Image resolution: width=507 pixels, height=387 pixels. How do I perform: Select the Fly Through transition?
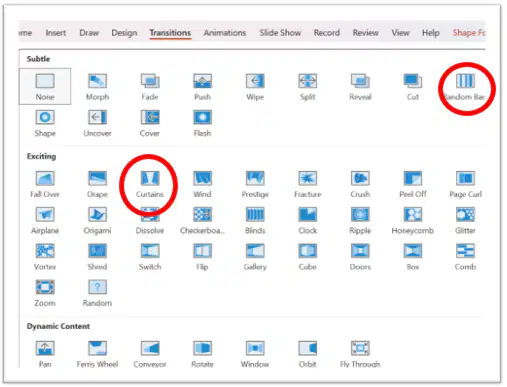click(360, 354)
